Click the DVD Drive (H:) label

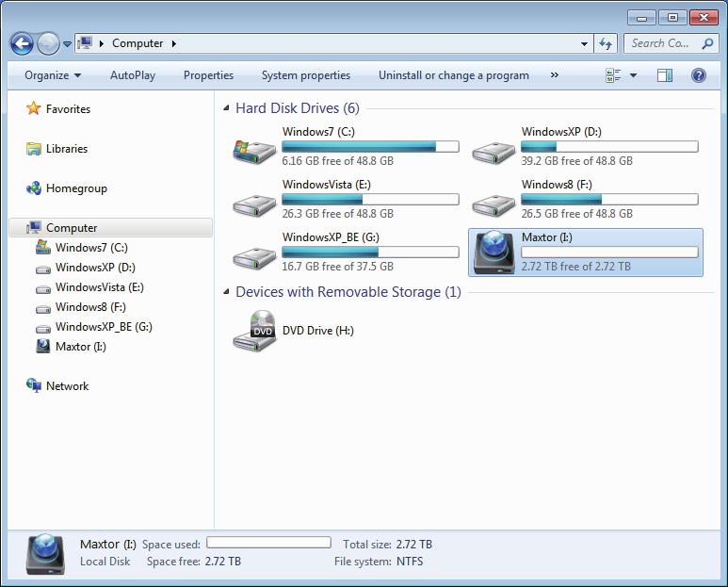point(318,331)
